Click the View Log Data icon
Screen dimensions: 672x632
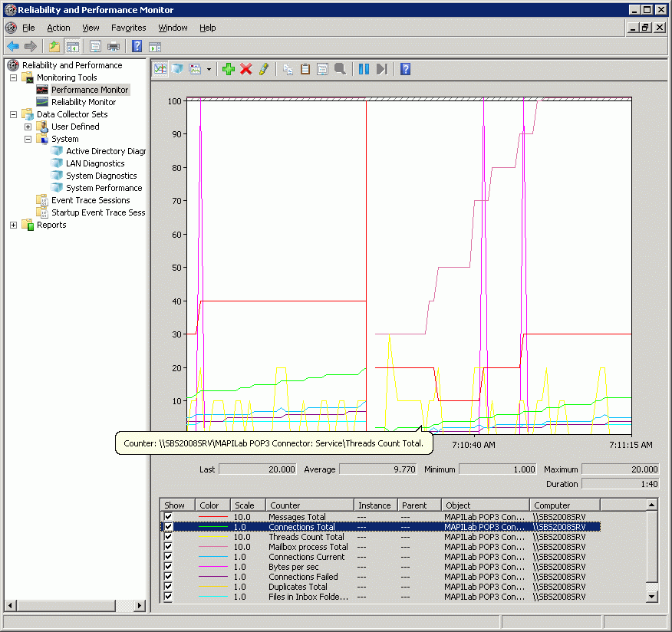pyautogui.click(x=177, y=69)
